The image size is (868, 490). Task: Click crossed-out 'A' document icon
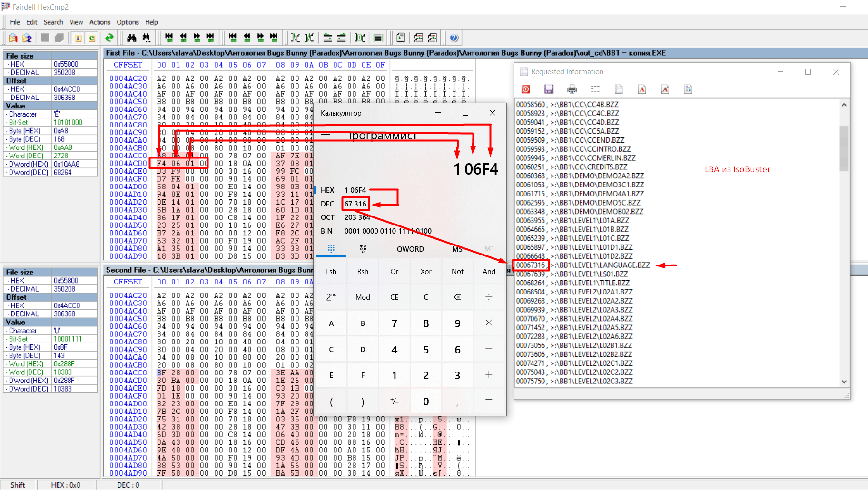[665, 89]
